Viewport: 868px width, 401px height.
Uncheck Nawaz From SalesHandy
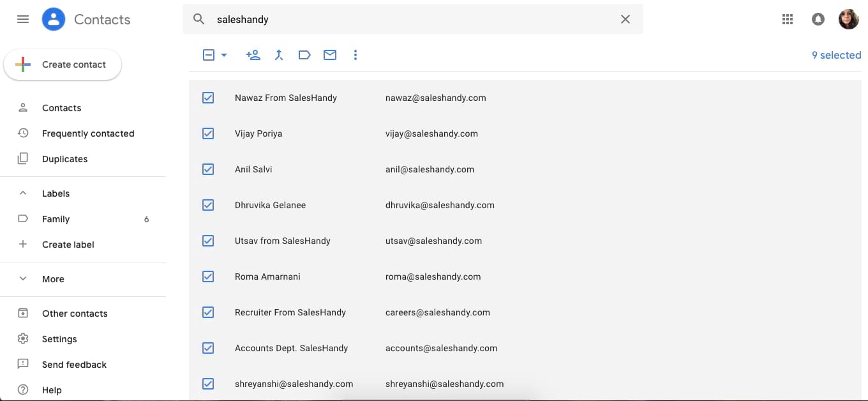click(208, 98)
